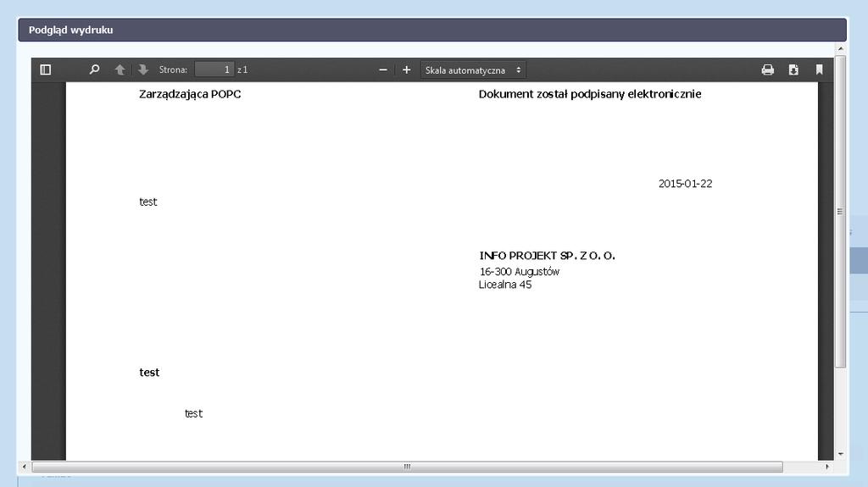Click the street text Licealna 45
The width and height of the screenshot is (868, 487).
click(505, 285)
